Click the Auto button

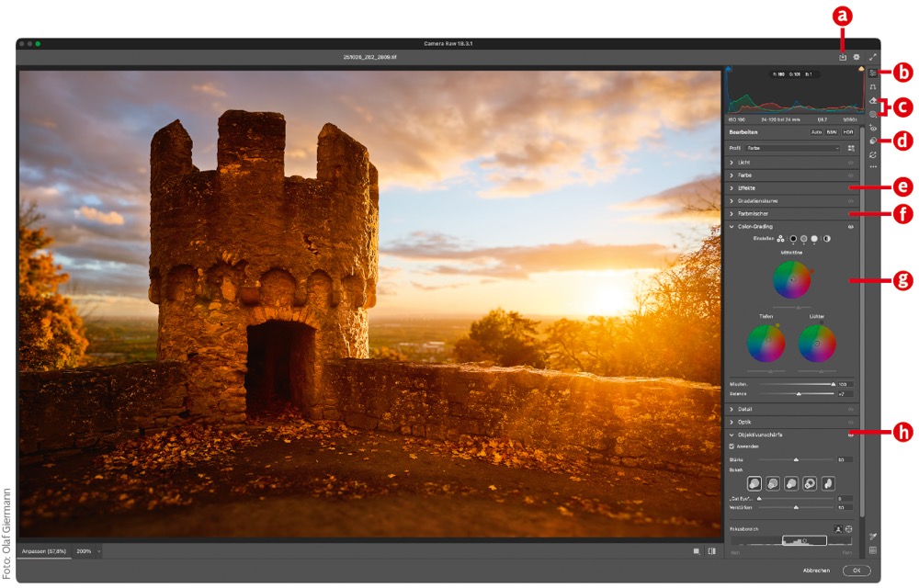(x=816, y=132)
